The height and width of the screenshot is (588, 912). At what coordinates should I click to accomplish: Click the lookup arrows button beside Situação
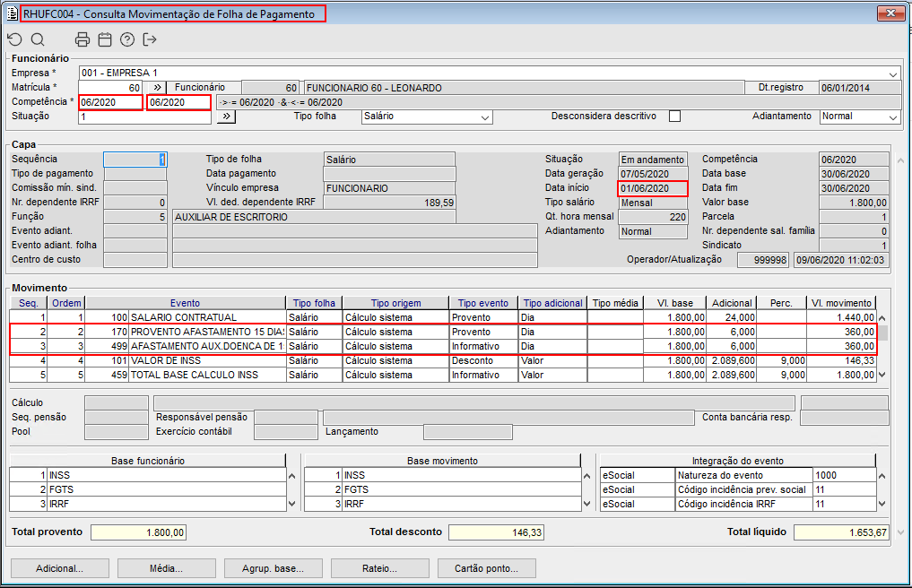[226, 117]
